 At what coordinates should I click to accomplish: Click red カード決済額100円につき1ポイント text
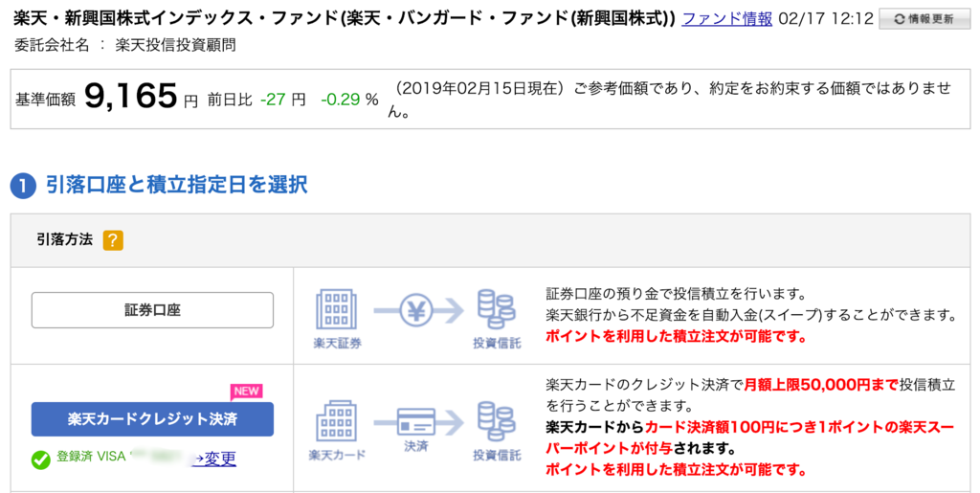(750, 438)
